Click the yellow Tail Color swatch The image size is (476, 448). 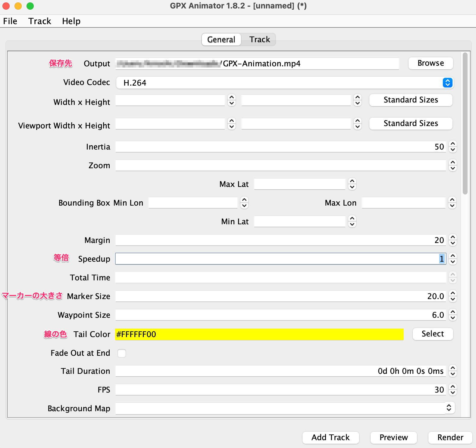[259, 334]
